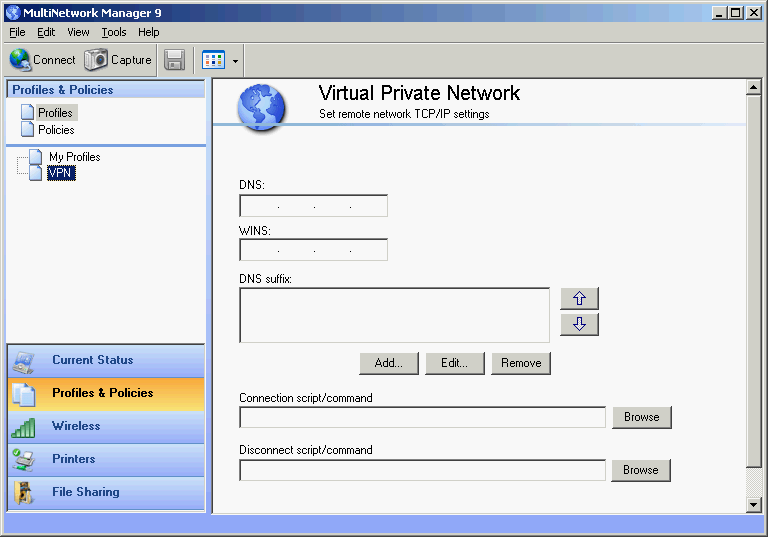Click the Policies document icon
The image size is (768, 537).
coord(27,129)
